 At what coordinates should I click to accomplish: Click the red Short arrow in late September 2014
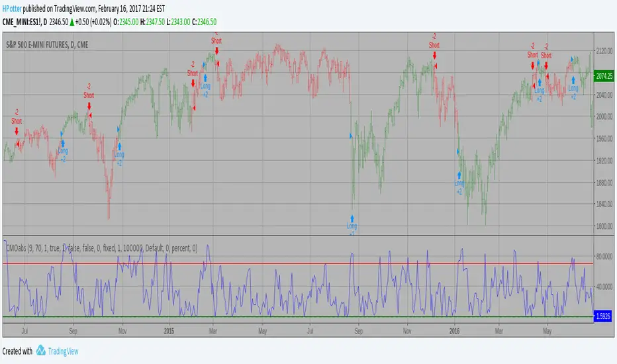click(89, 106)
